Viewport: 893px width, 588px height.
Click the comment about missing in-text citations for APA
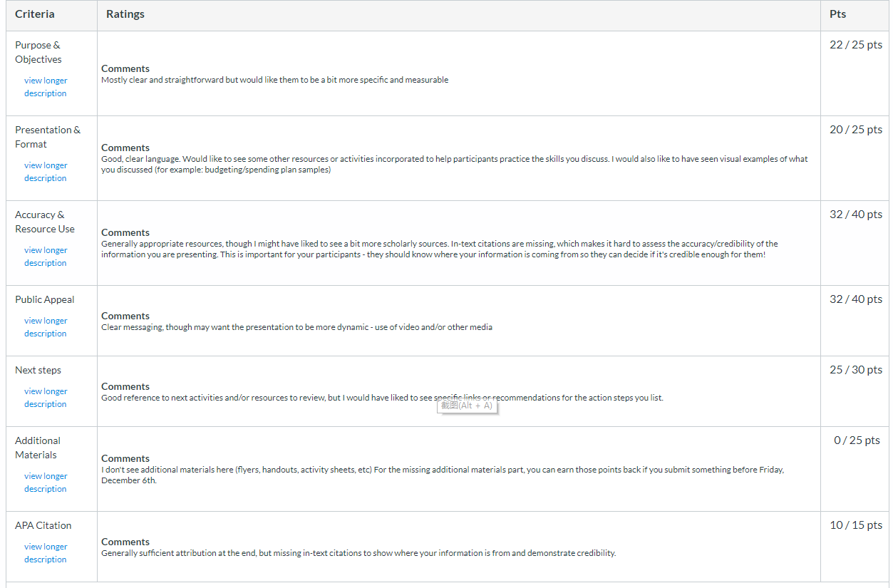[358, 553]
